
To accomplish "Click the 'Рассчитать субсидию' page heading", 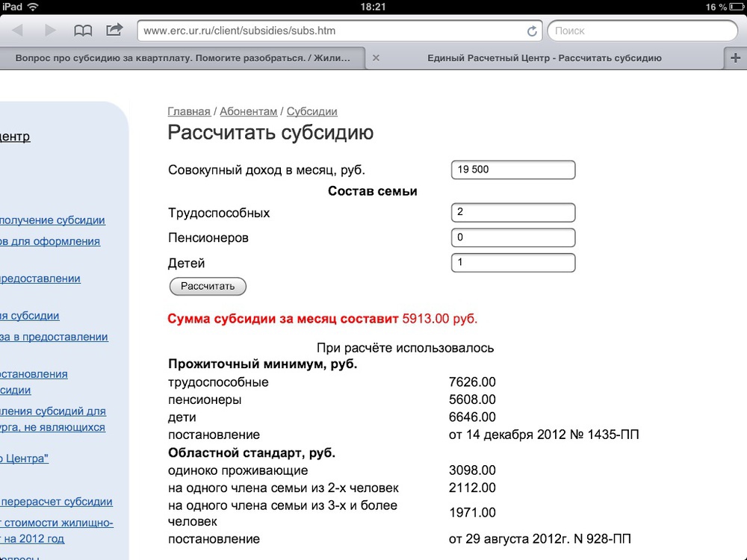I will 270,132.
